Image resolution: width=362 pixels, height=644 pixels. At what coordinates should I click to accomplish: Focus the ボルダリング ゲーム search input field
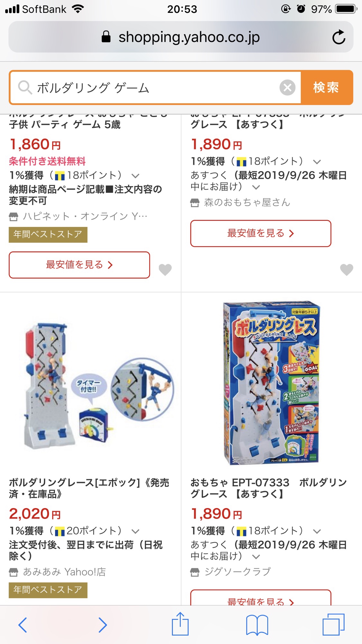(155, 88)
